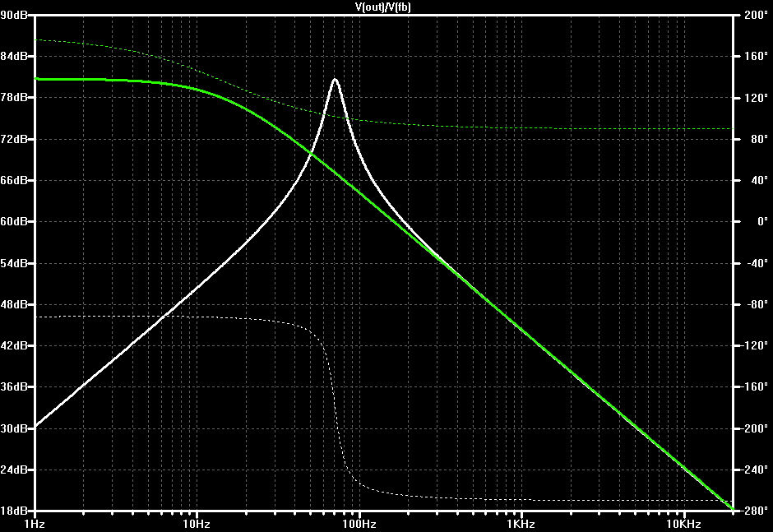Click the 0° phase axis label
The width and height of the screenshot is (773, 532).
(x=761, y=221)
